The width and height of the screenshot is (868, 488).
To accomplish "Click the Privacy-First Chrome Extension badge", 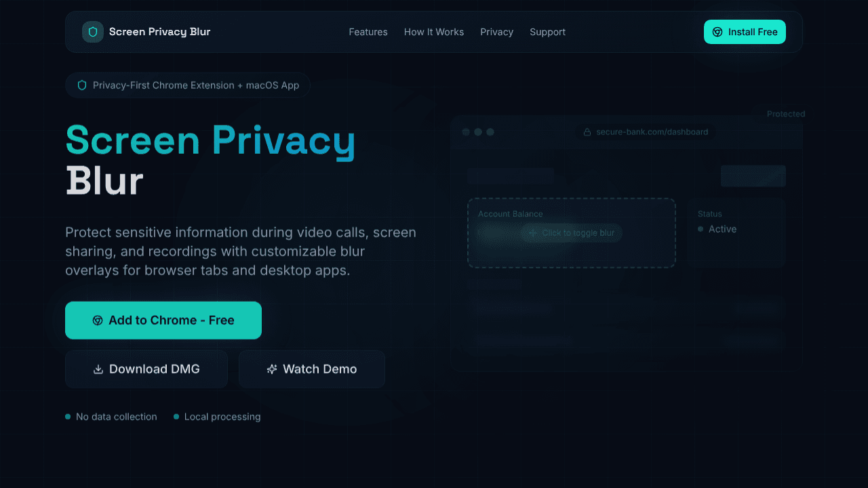I will pos(188,85).
